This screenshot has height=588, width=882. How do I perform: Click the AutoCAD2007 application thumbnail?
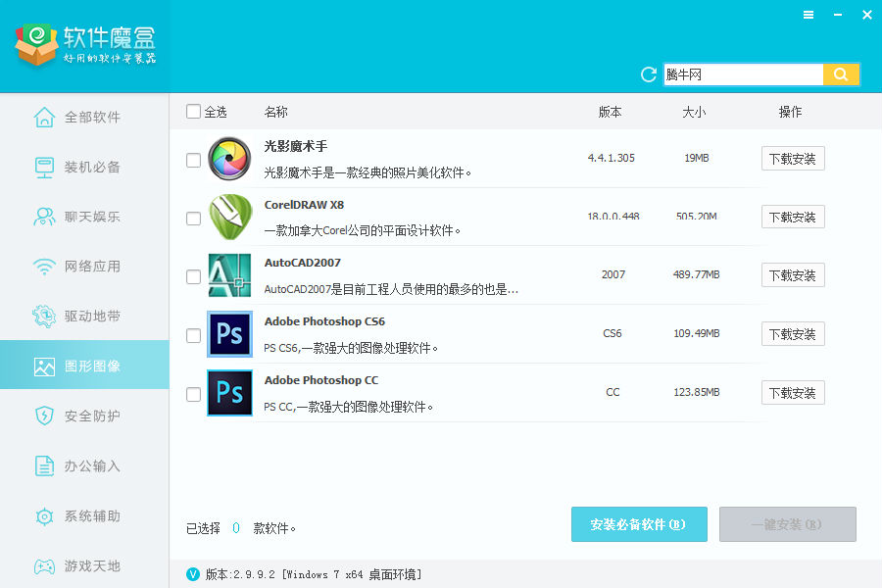click(x=229, y=275)
